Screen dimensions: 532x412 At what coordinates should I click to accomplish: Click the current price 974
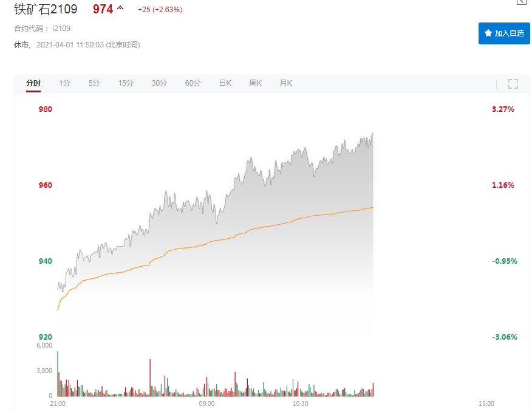pyautogui.click(x=103, y=10)
